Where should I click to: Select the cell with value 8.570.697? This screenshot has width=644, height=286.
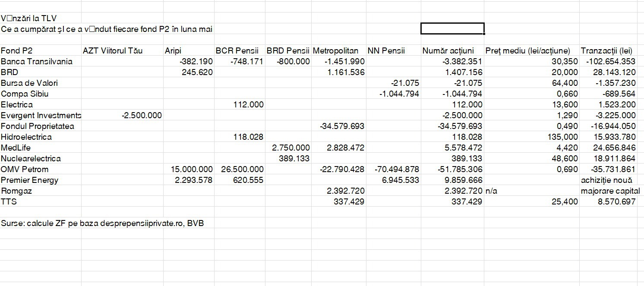(x=616, y=201)
